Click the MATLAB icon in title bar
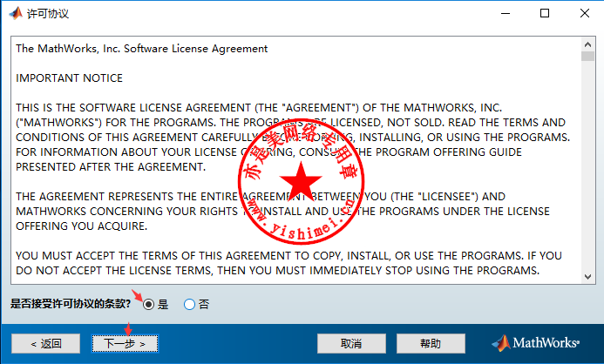604x364 pixels. pos(16,13)
